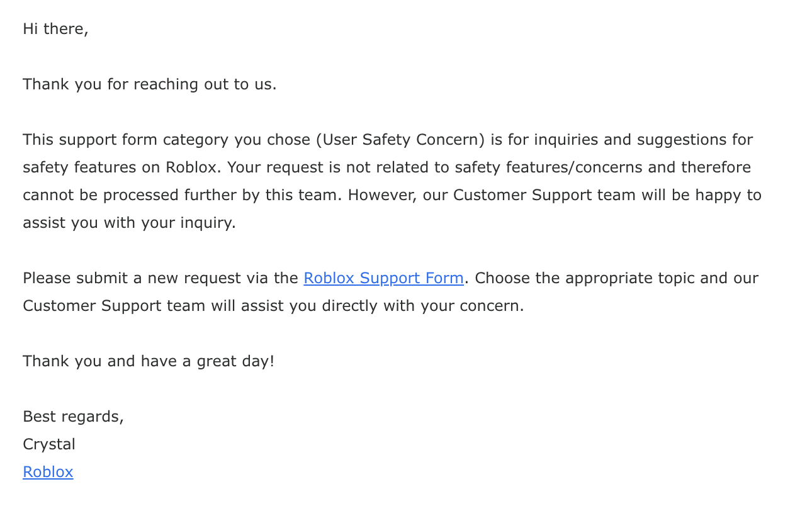This screenshot has width=812, height=506.
Task: Click the signature name "Crystal"
Action: [x=49, y=444]
